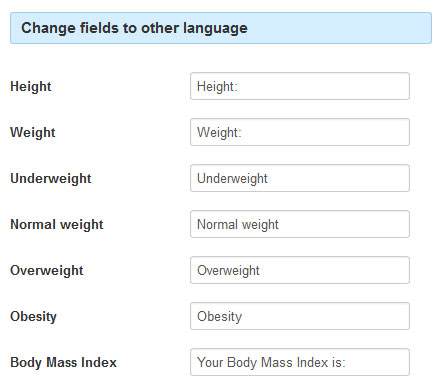
Task: Click the bold Height field label
Action: (x=31, y=87)
